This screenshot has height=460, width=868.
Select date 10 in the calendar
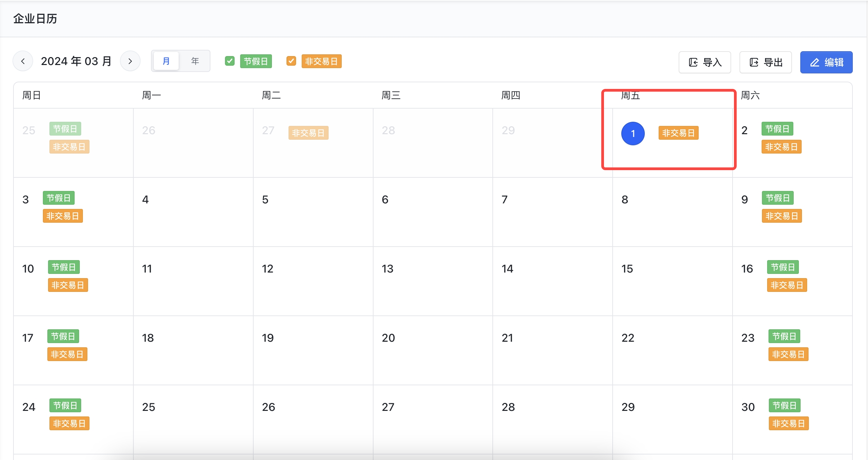pyautogui.click(x=28, y=269)
